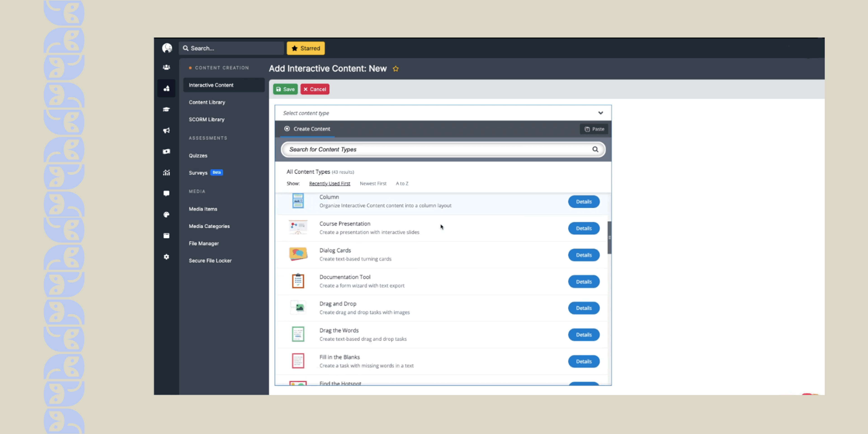Click the green Save button

click(285, 89)
